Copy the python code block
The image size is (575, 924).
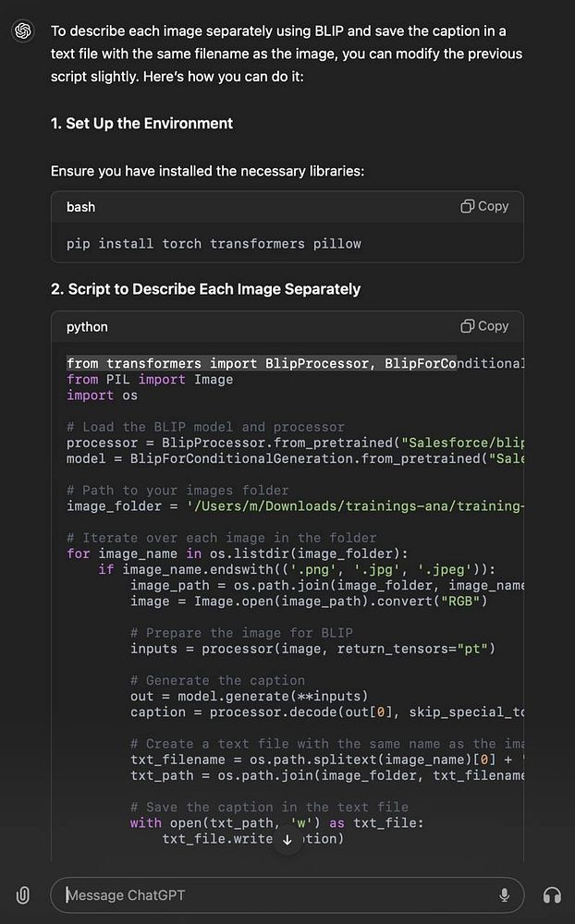pyautogui.click(x=484, y=326)
